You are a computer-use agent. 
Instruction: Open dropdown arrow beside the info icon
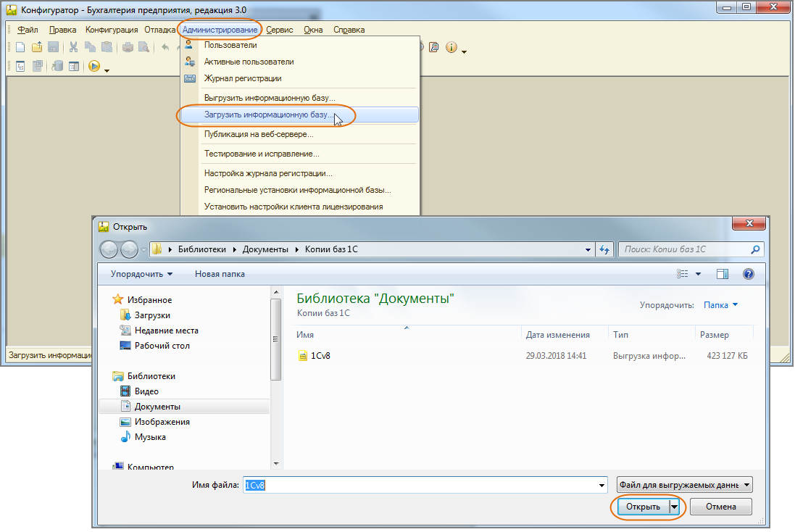(464, 51)
